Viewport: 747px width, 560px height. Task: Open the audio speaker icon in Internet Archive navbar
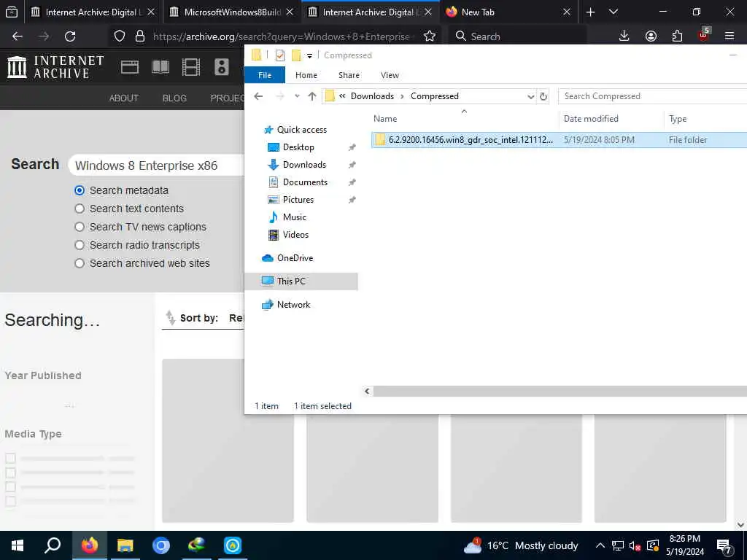tap(222, 67)
